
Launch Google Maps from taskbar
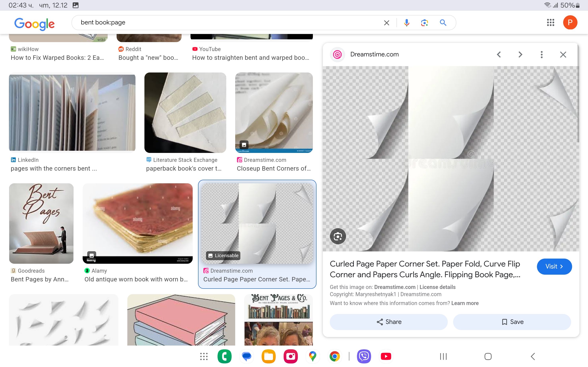click(x=313, y=356)
